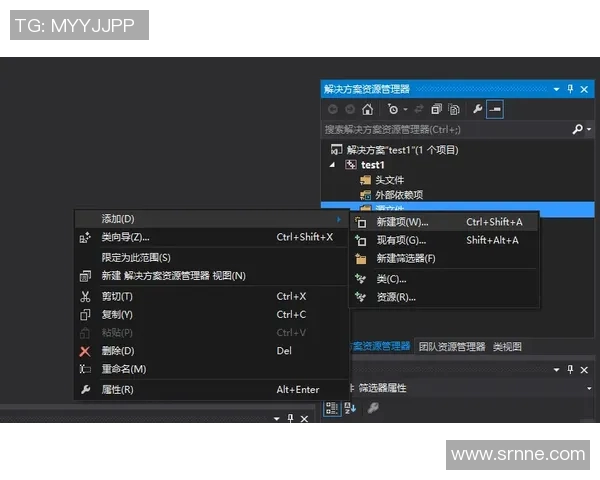Viewport: 600px width, 480px height.
Task: Click the Properties wrench icon in Solution Explorer toolbar
Action: tap(477, 109)
